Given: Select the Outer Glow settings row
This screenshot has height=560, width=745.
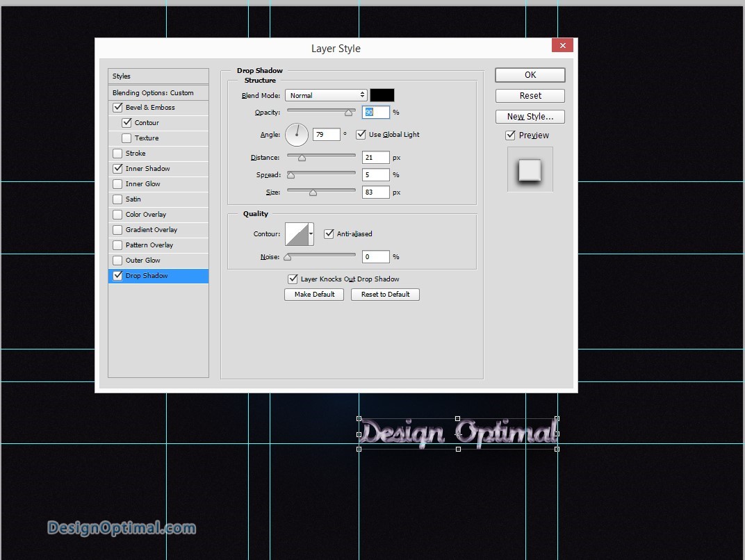Looking at the screenshot, I should 158,261.
